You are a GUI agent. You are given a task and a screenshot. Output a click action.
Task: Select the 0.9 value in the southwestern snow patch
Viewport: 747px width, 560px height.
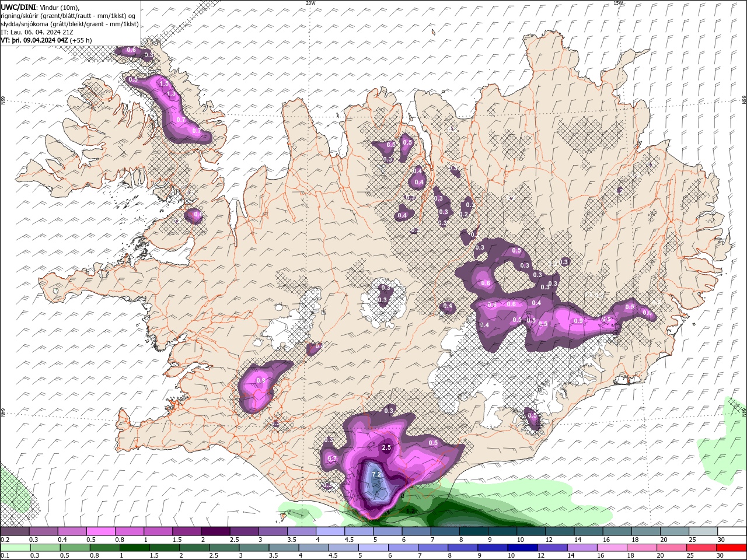point(261,380)
